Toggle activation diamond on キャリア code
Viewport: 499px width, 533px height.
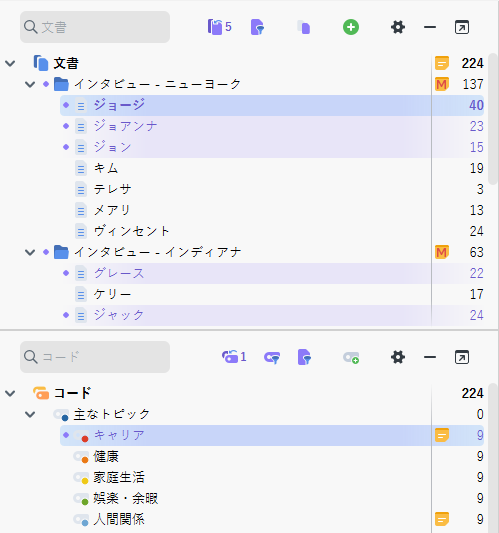coord(66,435)
